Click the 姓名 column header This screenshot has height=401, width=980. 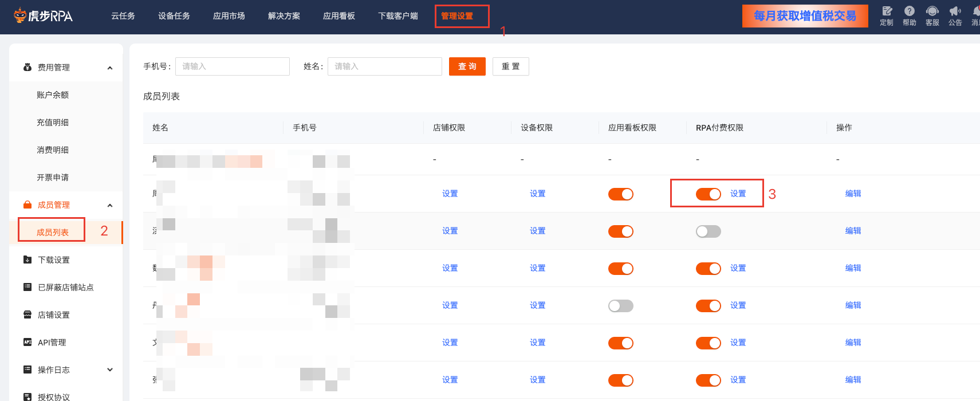[160, 128]
